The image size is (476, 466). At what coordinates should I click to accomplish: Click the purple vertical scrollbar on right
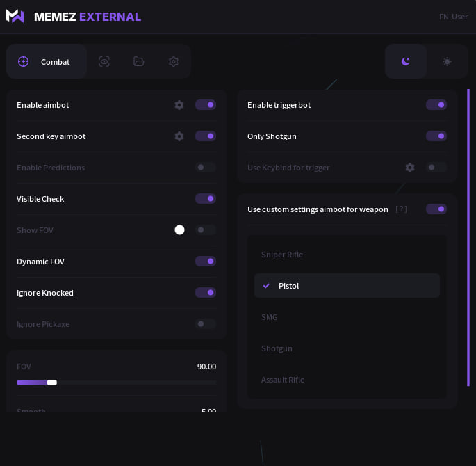[x=468, y=236]
